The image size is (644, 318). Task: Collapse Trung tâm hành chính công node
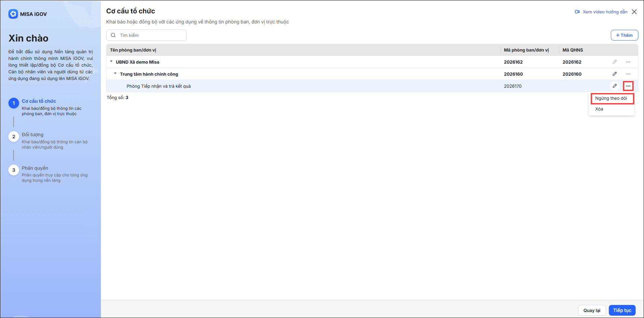point(115,74)
